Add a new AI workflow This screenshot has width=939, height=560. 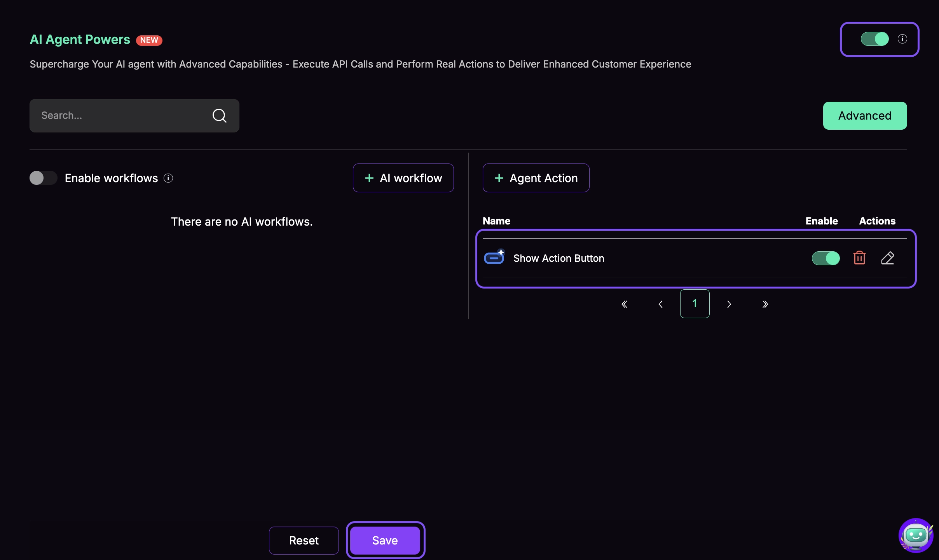click(x=403, y=178)
